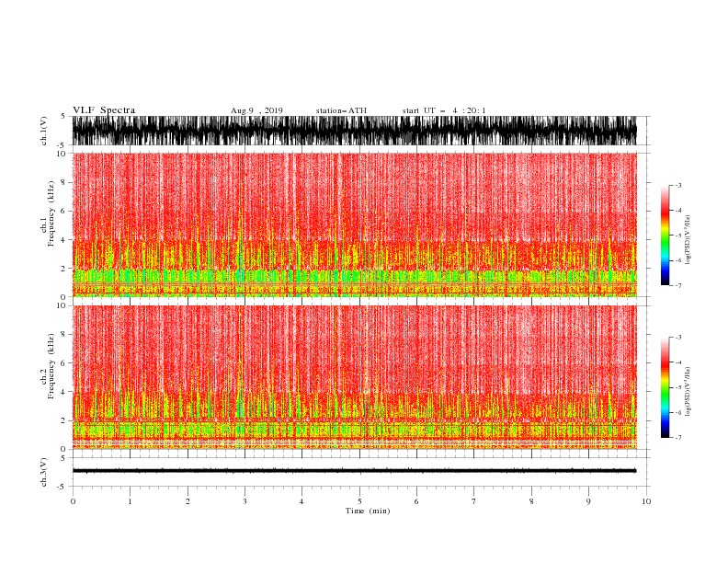The height and width of the screenshot is (563, 728).
Task: Click the ch.1 voltage waveform panel
Action: (354, 131)
